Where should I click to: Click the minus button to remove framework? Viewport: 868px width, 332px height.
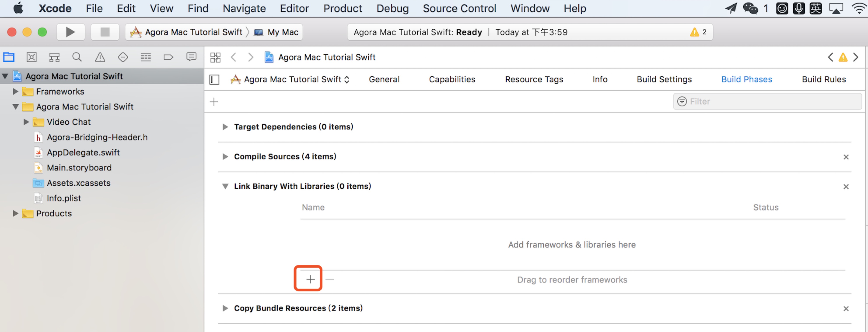tap(329, 279)
